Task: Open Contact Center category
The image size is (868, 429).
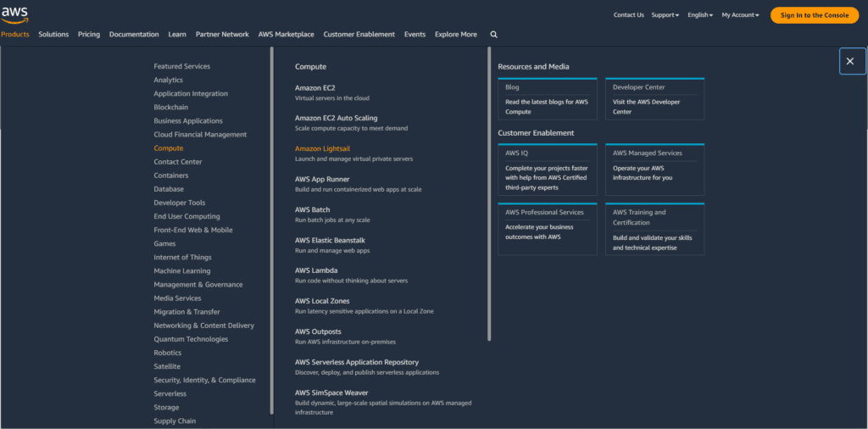Action: [x=178, y=162]
